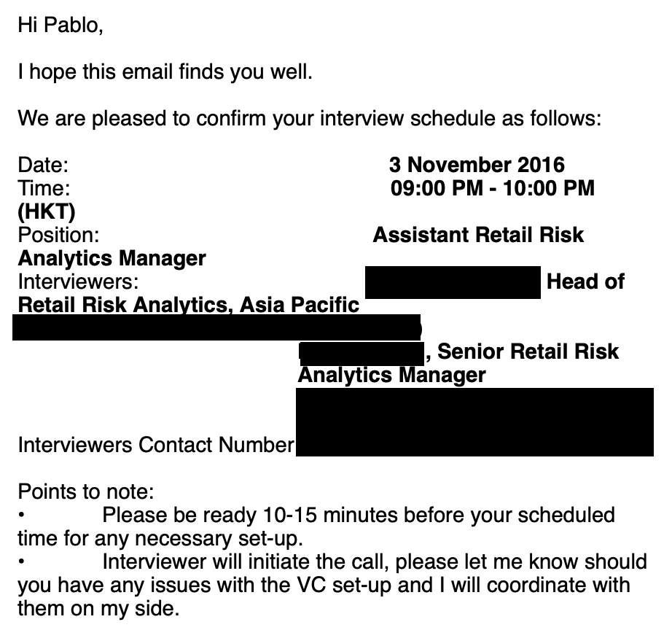The height and width of the screenshot is (630, 672).
Task: Click the "Interviewer will initiate the call" bullet
Action: 374,562
